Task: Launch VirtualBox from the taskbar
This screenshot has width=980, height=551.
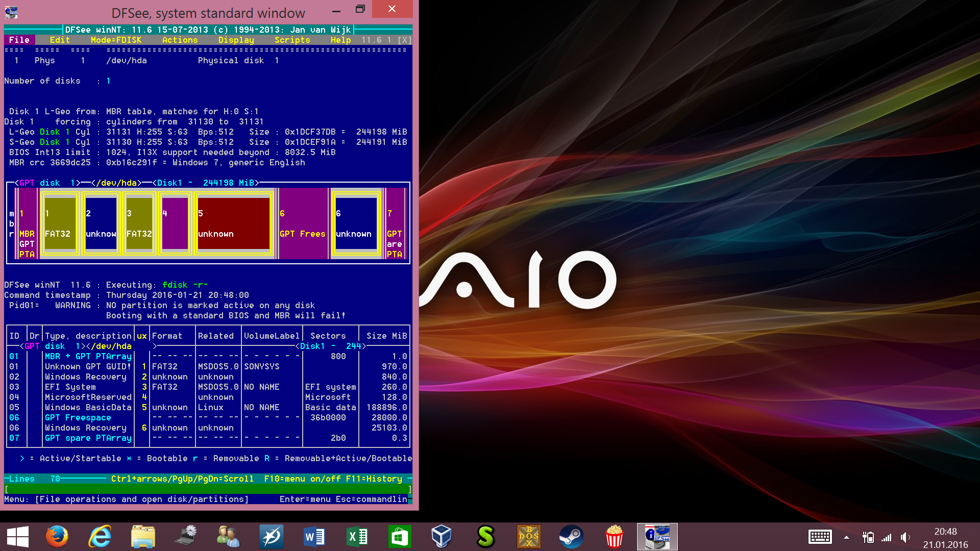Action: coord(442,537)
